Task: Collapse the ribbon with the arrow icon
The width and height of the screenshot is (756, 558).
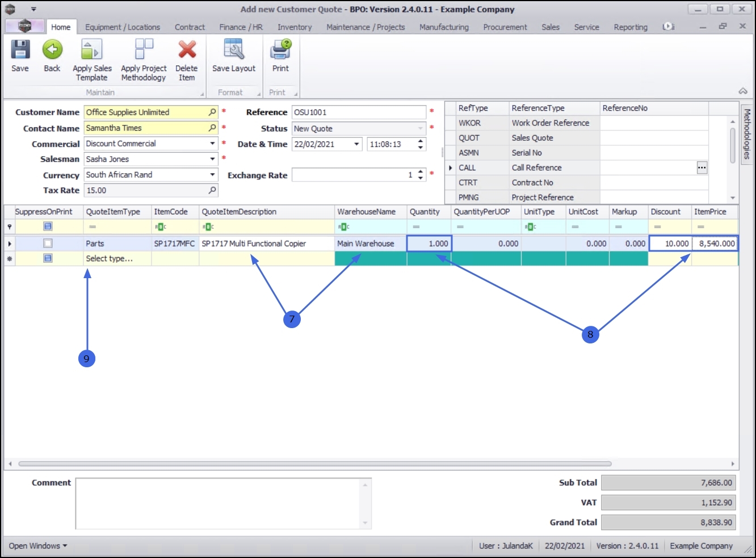Action: pyautogui.click(x=742, y=91)
